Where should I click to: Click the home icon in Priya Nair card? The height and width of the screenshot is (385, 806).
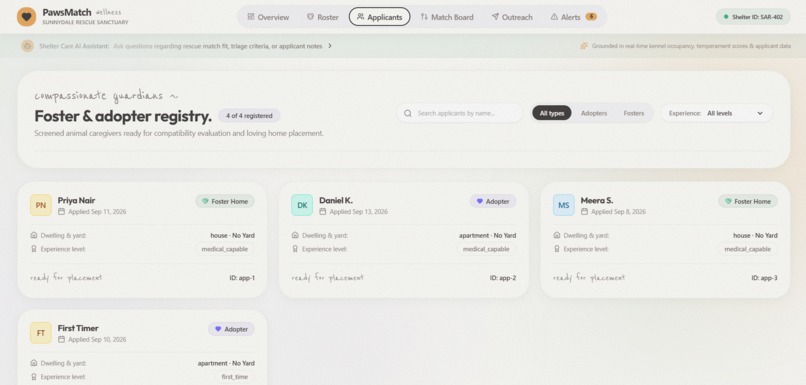pos(34,235)
